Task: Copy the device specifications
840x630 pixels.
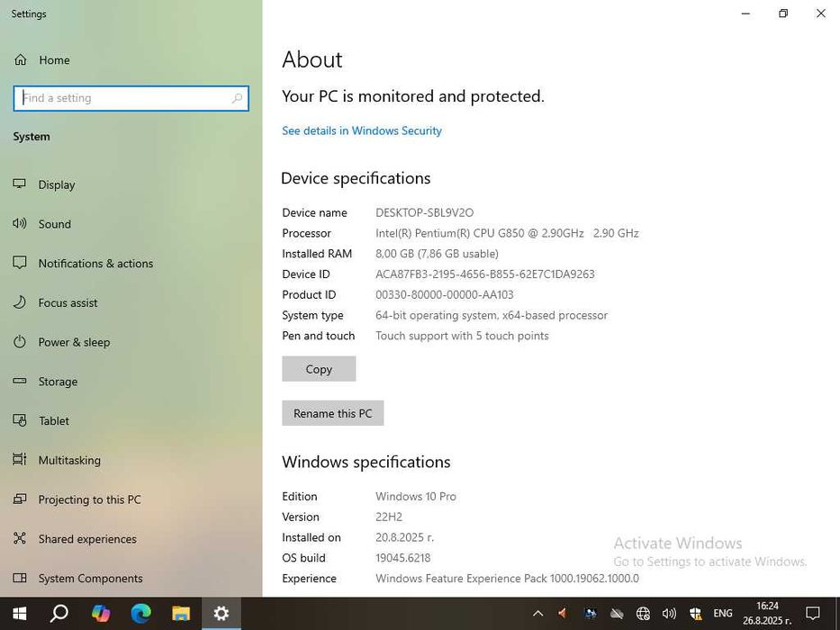Action: tap(319, 369)
